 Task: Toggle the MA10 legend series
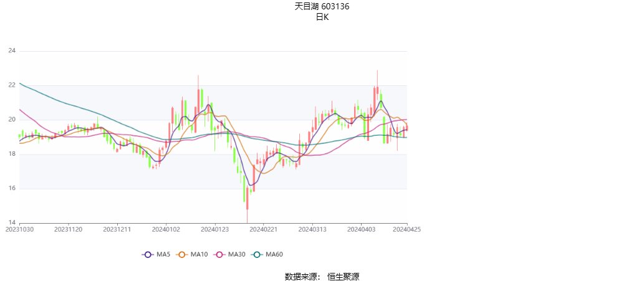tap(192, 254)
